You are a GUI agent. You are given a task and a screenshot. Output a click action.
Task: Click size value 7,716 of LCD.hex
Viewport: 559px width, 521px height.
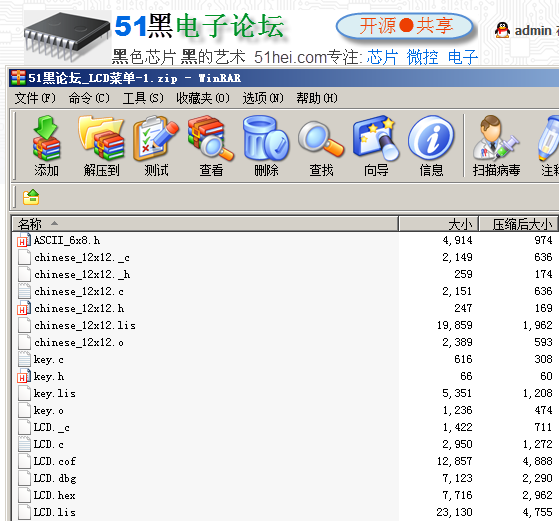click(x=457, y=495)
